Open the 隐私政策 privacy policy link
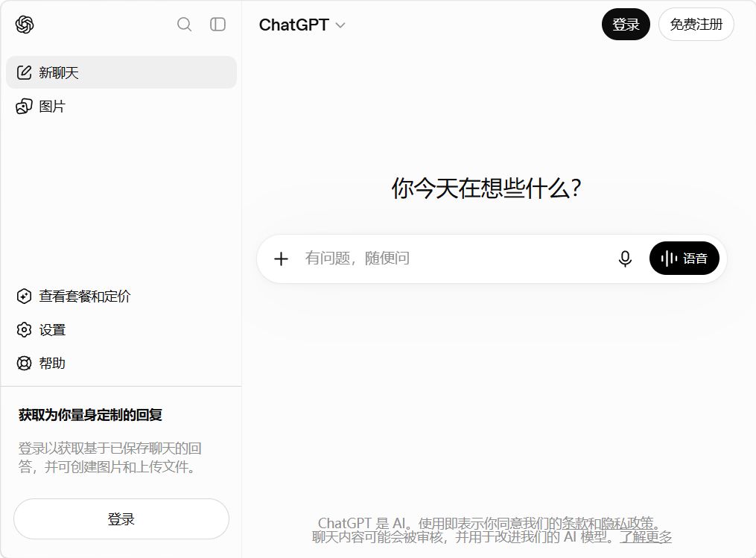This screenshot has height=558, width=756. [627, 523]
